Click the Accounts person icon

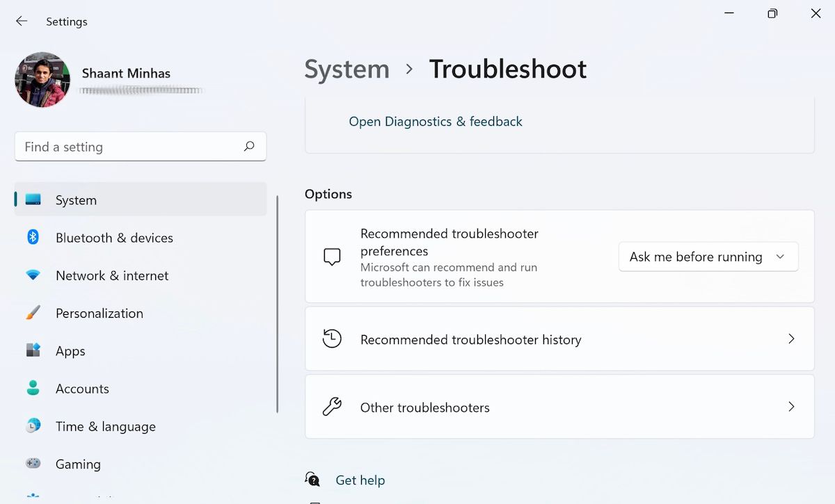[x=33, y=388]
